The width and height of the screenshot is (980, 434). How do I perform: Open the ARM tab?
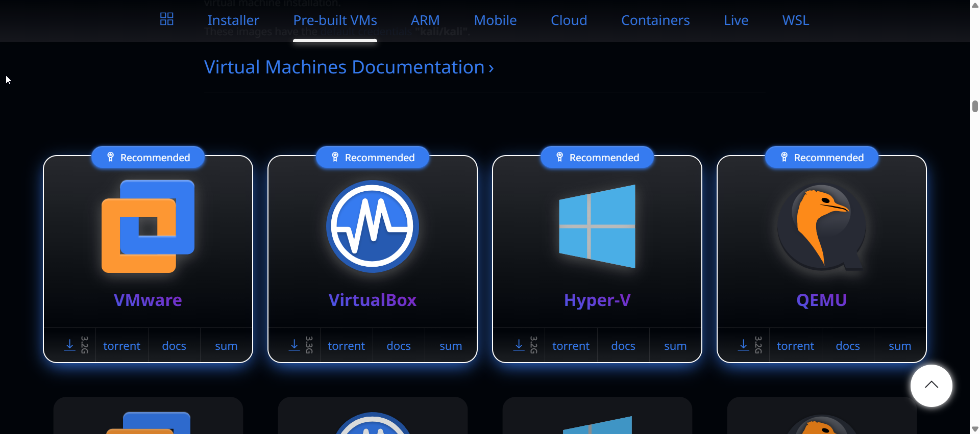[425, 20]
